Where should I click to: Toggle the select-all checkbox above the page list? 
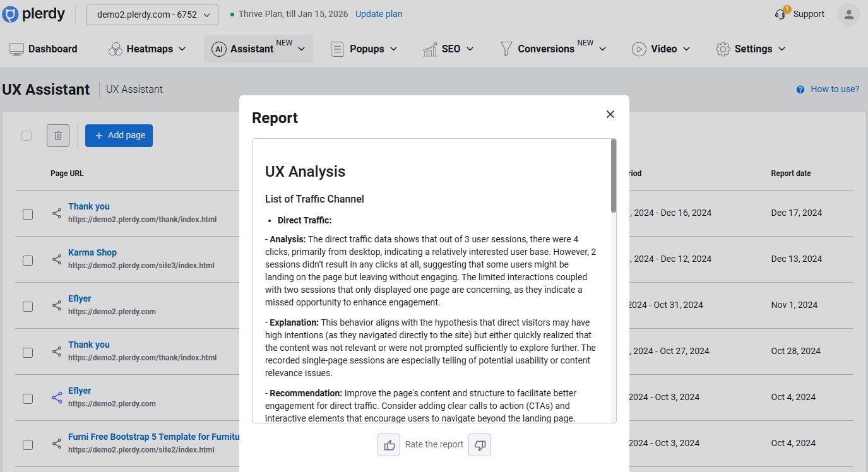[x=27, y=135]
